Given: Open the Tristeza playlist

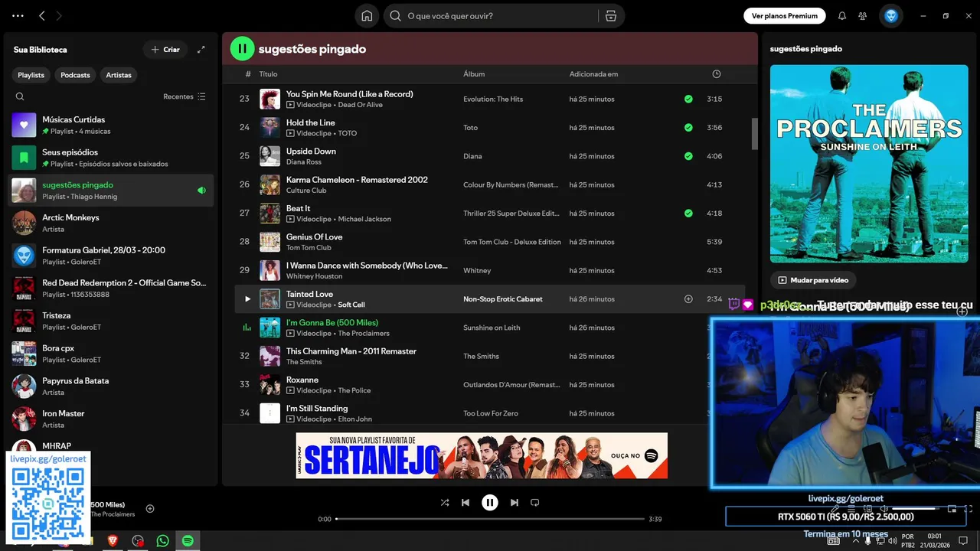Looking at the screenshot, I should (x=111, y=321).
